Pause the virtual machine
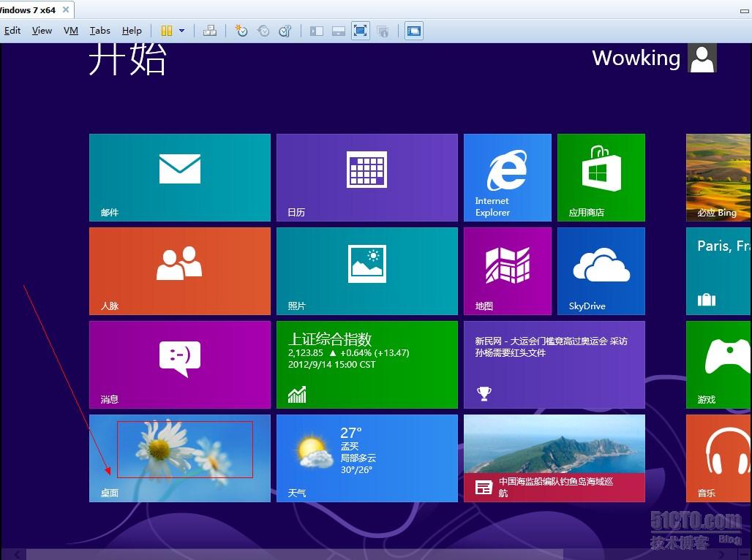The width and height of the screenshot is (752, 560). [166, 31]
